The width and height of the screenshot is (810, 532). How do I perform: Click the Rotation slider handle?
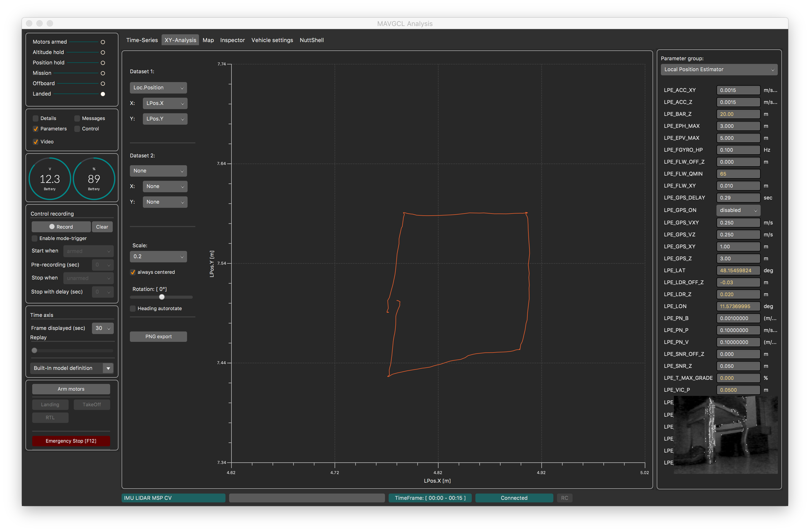click(162, 297)
